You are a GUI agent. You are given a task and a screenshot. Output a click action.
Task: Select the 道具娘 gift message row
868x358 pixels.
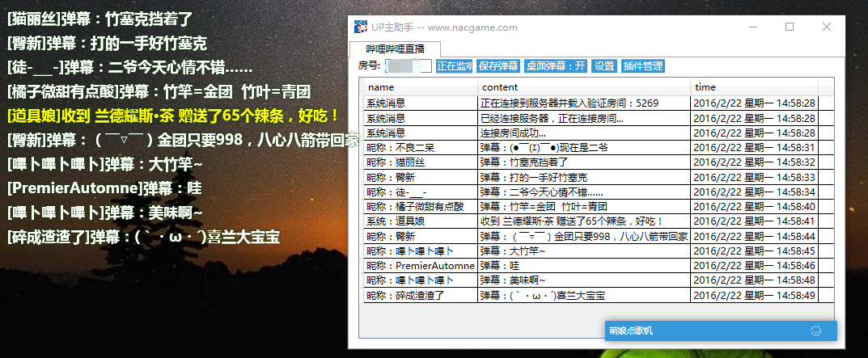[x=591, y=221]
